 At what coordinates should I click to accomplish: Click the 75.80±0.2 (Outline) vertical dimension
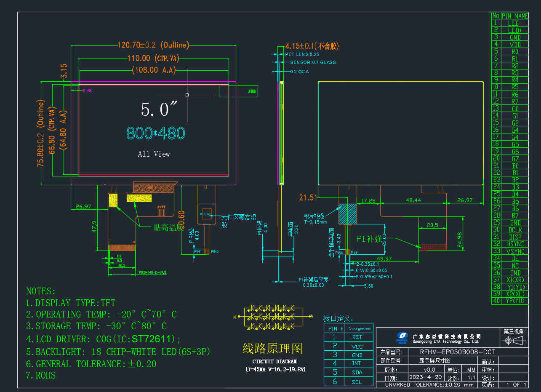(x=41, y=133)
